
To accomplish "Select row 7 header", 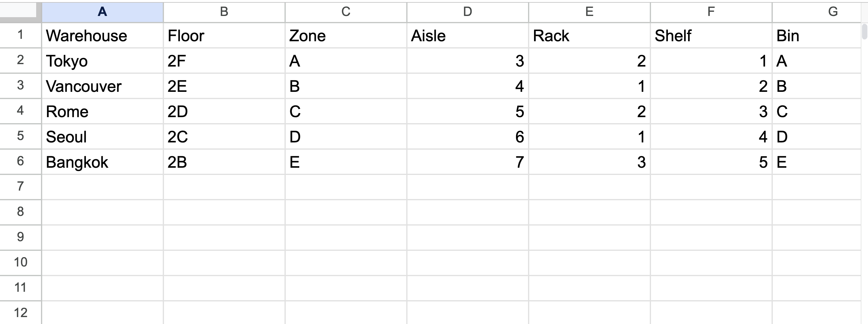I will click(20, 187).
